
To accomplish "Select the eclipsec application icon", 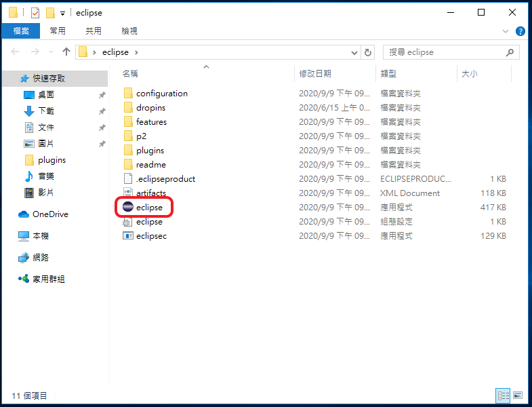I will (128, 236).
